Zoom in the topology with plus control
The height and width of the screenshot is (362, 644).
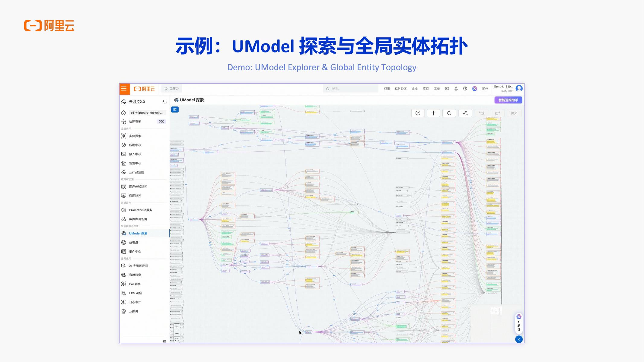[x=177, y=327]
